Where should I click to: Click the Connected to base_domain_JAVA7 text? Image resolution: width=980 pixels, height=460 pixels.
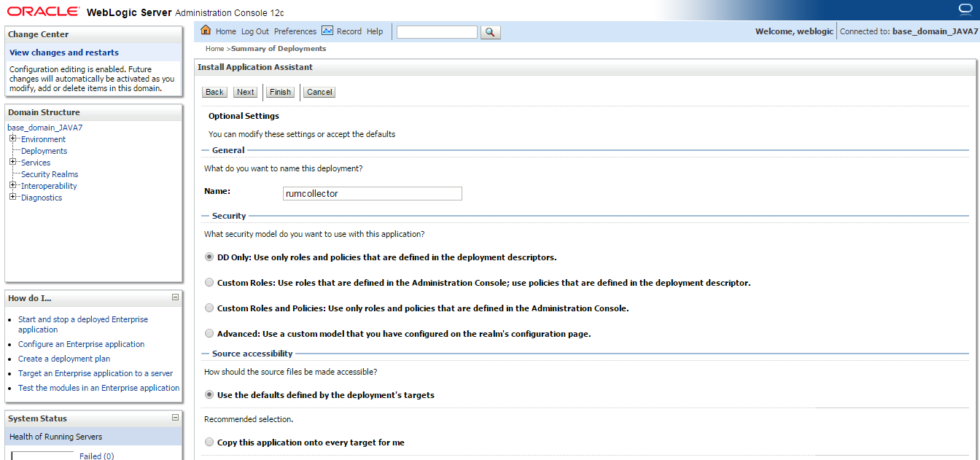pos(909,31)
